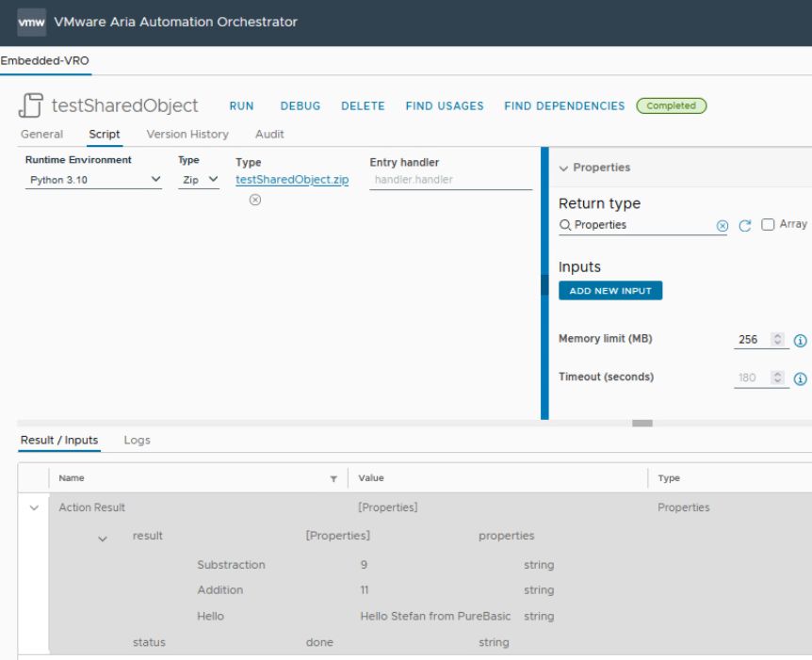Viewport: 812px width, 660px height.
Task: Select the Script tab
Action: pos(104,134)
